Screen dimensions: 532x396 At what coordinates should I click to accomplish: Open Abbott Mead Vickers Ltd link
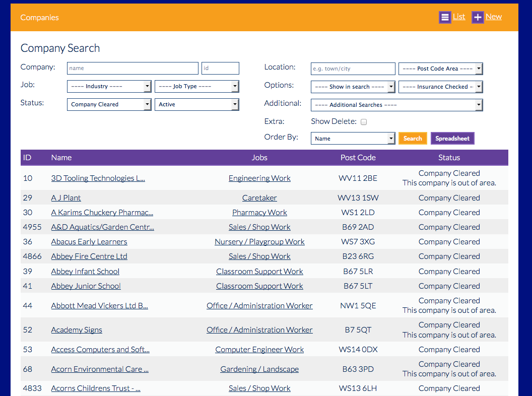[99, 306]
